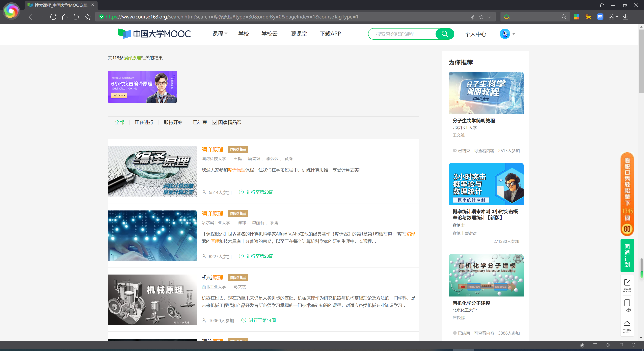
Task: Open 6小时突击编译原理 banner
Action: (x=142, y=87)
